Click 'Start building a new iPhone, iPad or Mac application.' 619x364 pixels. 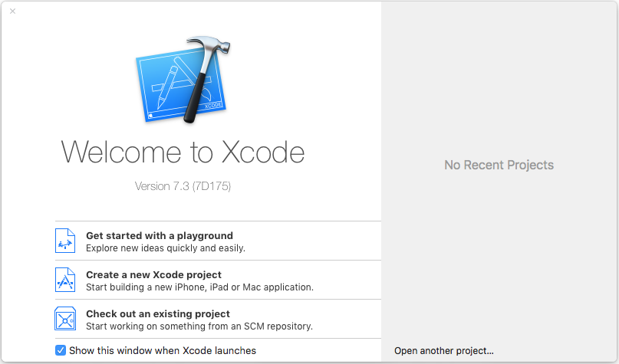(x=199, y=287)
